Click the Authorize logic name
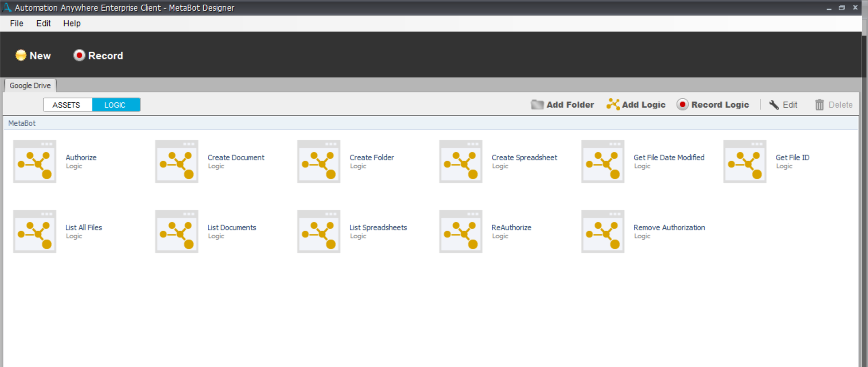The width and height of the screenshot is (868, 367). pos(81,157)
